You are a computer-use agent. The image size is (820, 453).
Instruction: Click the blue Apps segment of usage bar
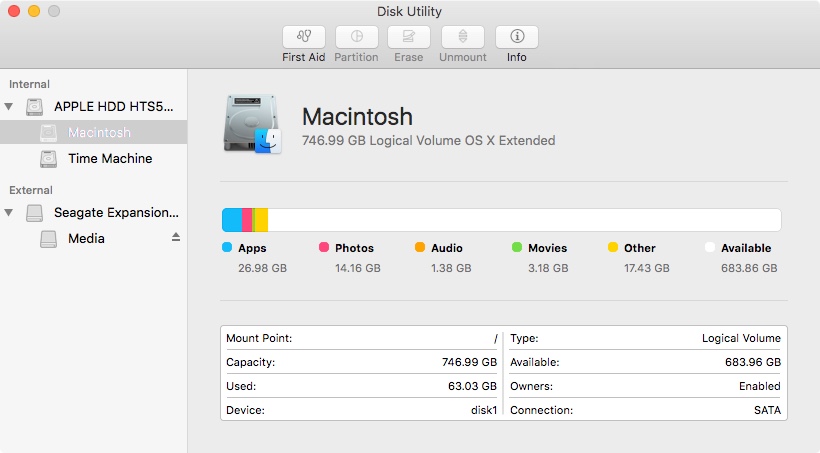[232, 220]
